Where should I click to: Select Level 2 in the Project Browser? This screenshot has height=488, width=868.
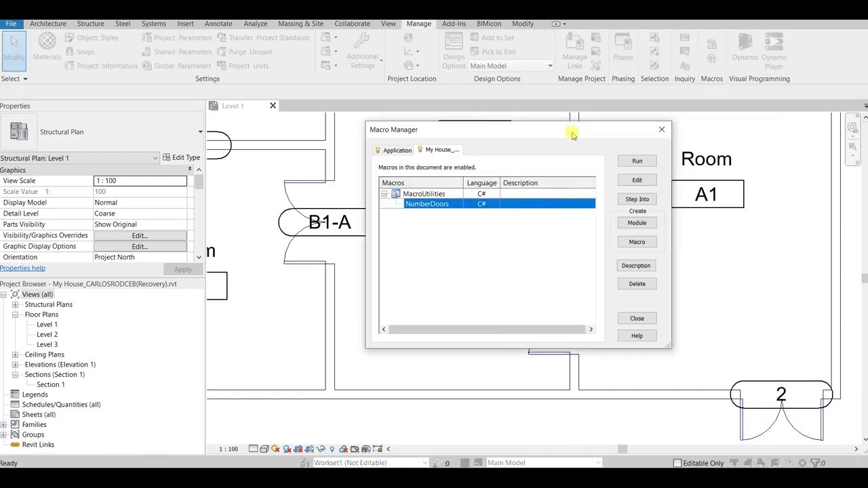(47, 334)
